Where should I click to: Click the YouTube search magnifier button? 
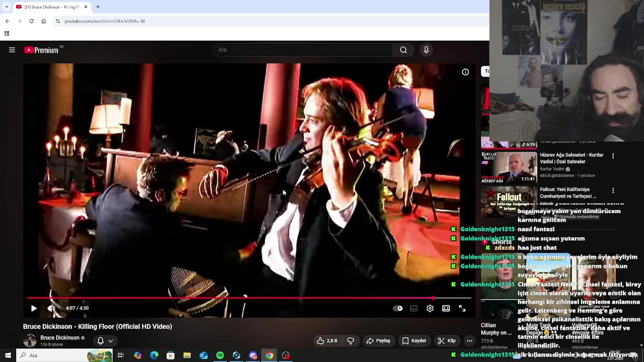click(404, 50)
